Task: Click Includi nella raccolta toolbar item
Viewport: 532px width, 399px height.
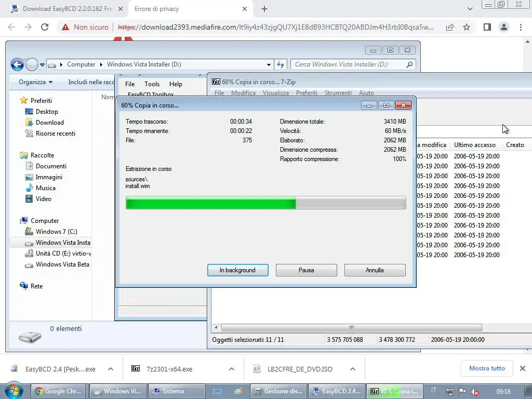Action: pyautogui.click(x=91, y=82)
